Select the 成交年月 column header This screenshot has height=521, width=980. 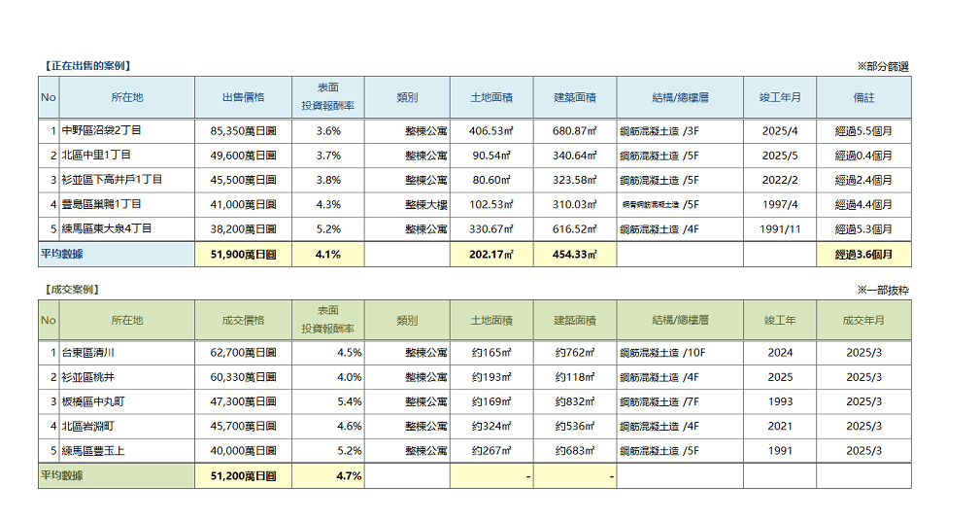pyautogui.click(x=863, y=320)
